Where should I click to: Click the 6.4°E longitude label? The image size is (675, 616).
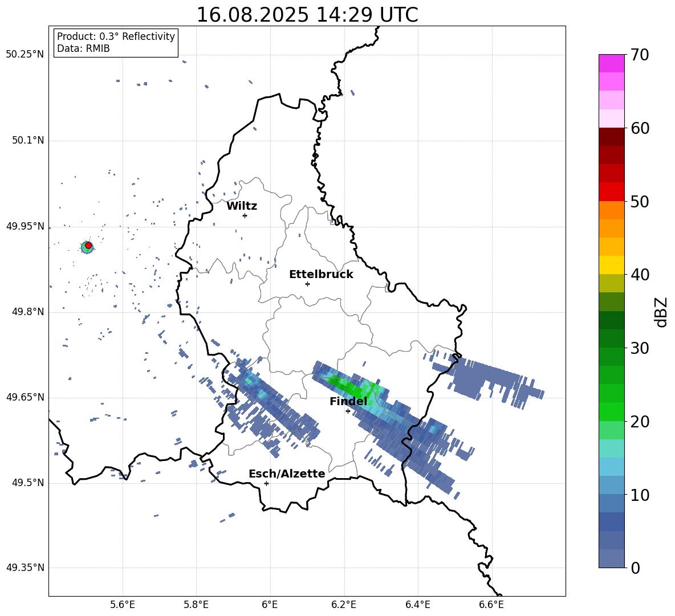point(417,605)
